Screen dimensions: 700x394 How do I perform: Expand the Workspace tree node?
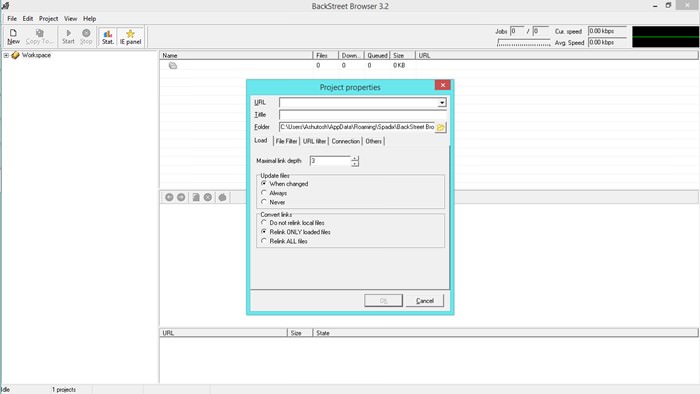[x=6, y=55]
